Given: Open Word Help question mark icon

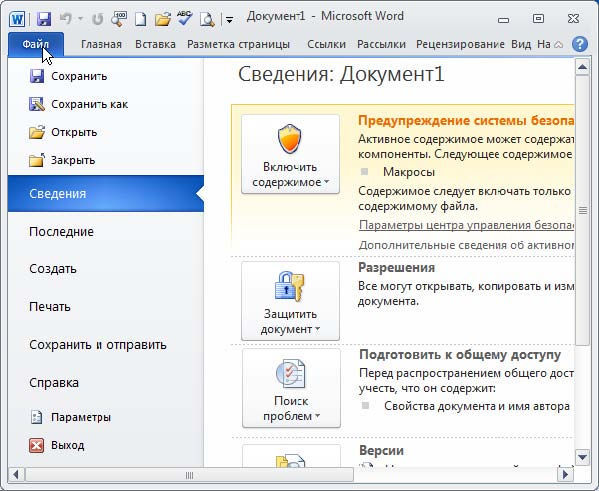Looking at the screenshot, I should pos(580,44).
